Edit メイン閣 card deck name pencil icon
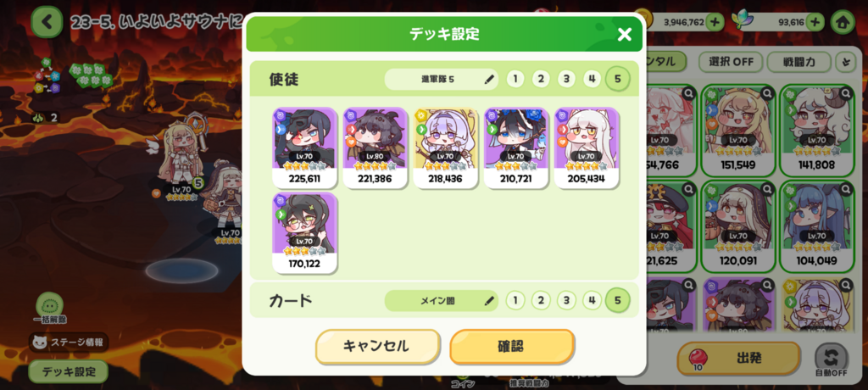The image size is (868, 390). [x=489, y=301]
